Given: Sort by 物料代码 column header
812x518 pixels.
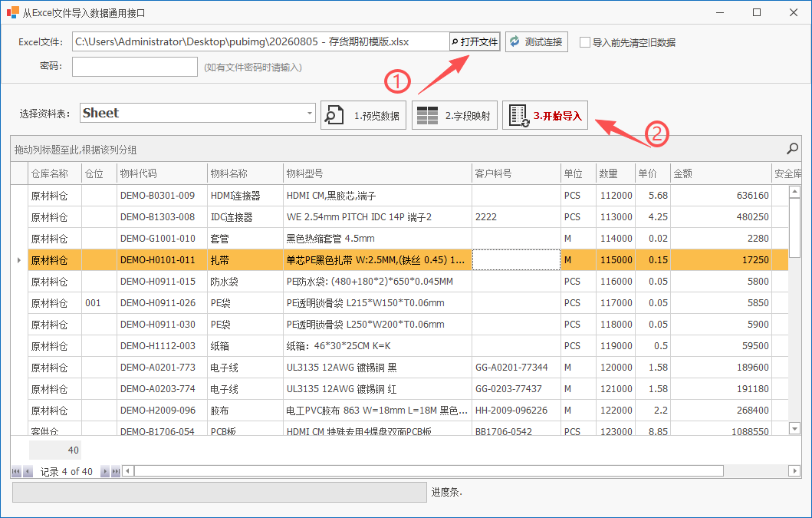Looking at the screenshot, I should point(162,173).
